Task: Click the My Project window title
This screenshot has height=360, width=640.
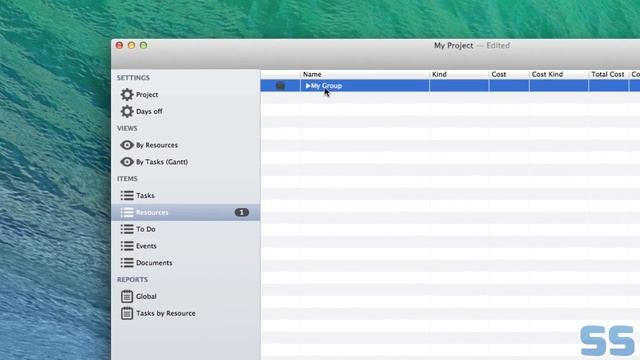Action: coord(453,46)
